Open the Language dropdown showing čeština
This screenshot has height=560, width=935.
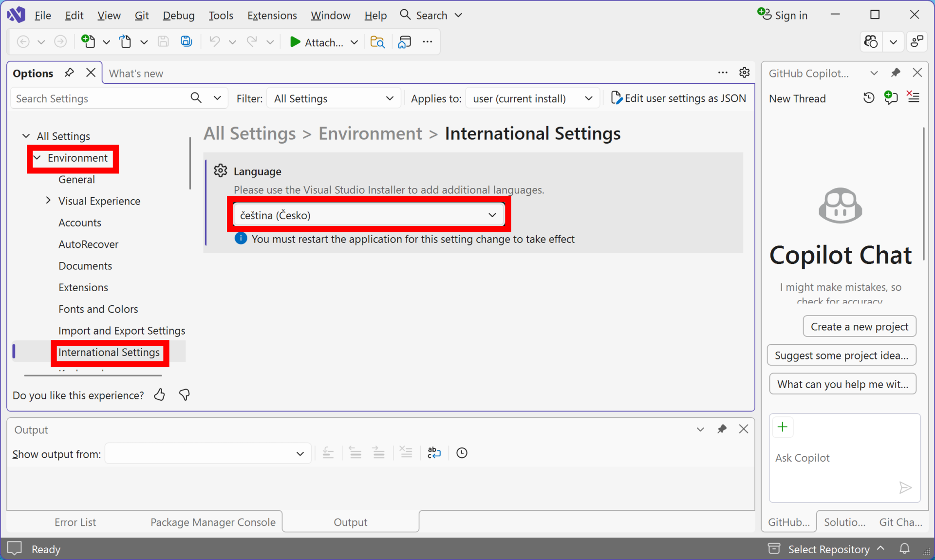368,215
